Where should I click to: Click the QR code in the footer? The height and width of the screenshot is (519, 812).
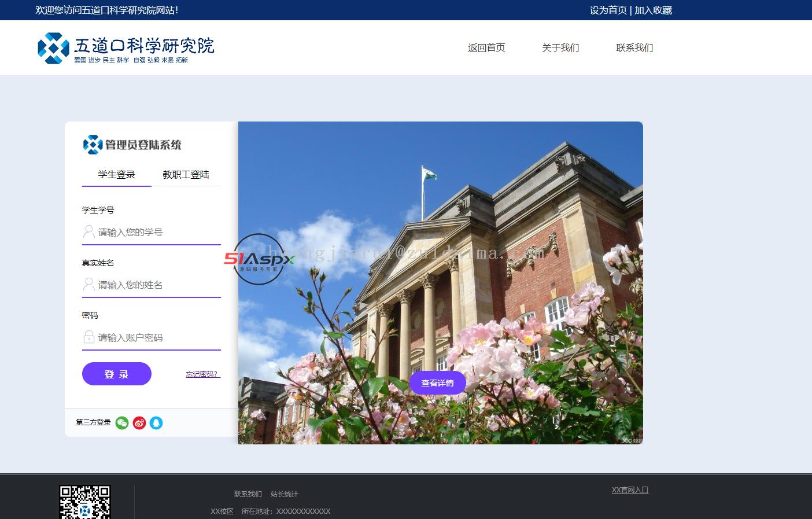click(x=84, y=502)
